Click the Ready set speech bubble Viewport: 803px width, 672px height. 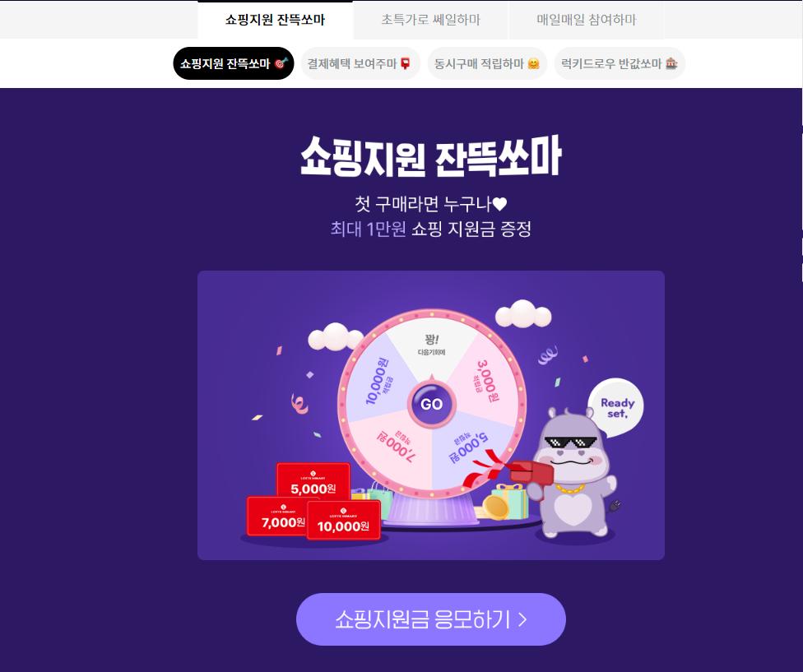(616, 407)
